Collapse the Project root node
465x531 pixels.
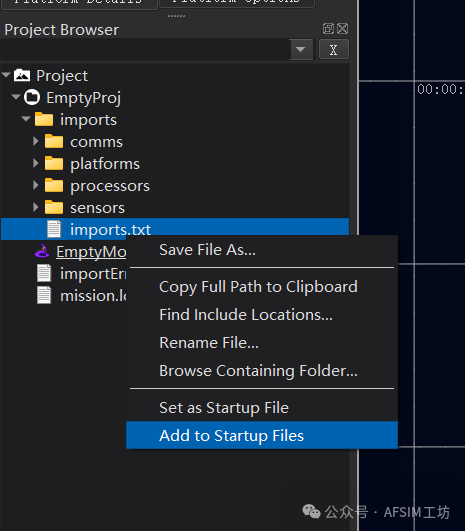(6, 75)
